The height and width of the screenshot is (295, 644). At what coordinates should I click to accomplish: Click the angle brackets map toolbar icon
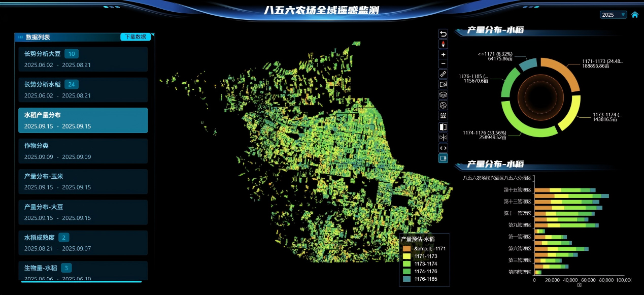click(443, 148)
